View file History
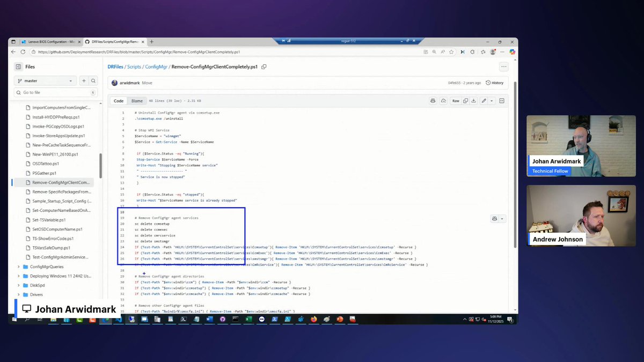Image resolution: width=644 pixels, height=362 pixels. (x=494, y=83)
